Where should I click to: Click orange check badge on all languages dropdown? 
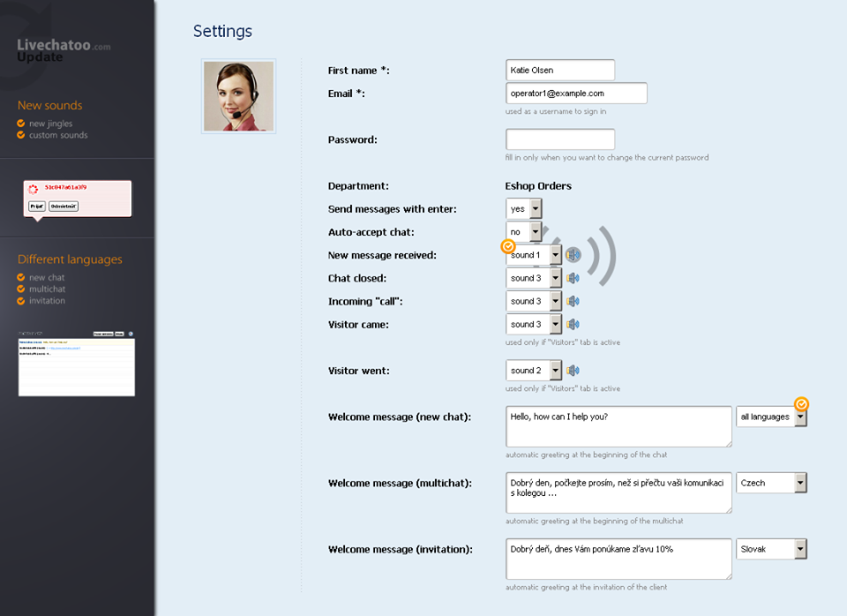[x=801, y=404]
